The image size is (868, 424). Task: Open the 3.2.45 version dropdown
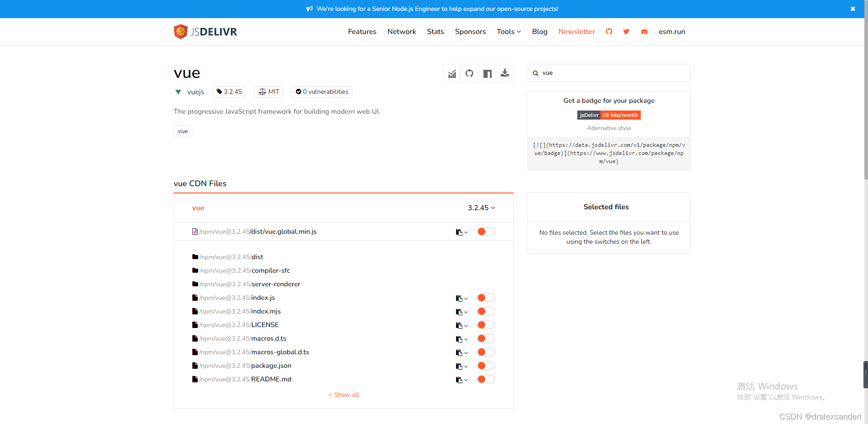481,207
